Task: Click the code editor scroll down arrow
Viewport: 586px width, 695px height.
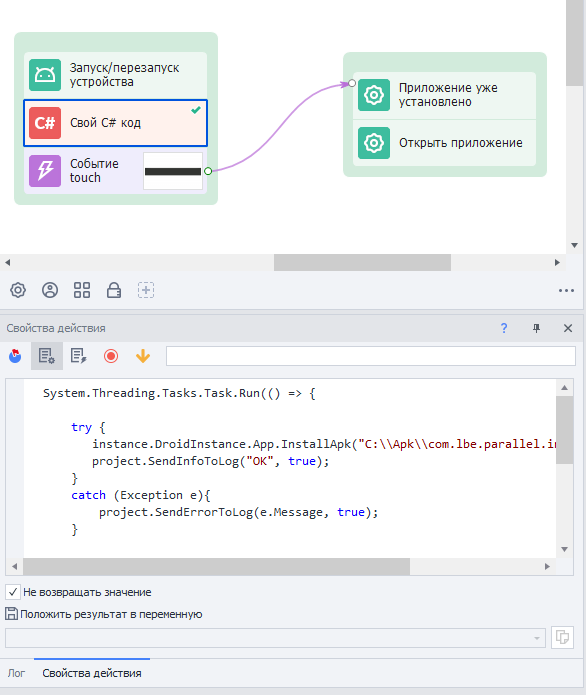Action: (565, 549)
